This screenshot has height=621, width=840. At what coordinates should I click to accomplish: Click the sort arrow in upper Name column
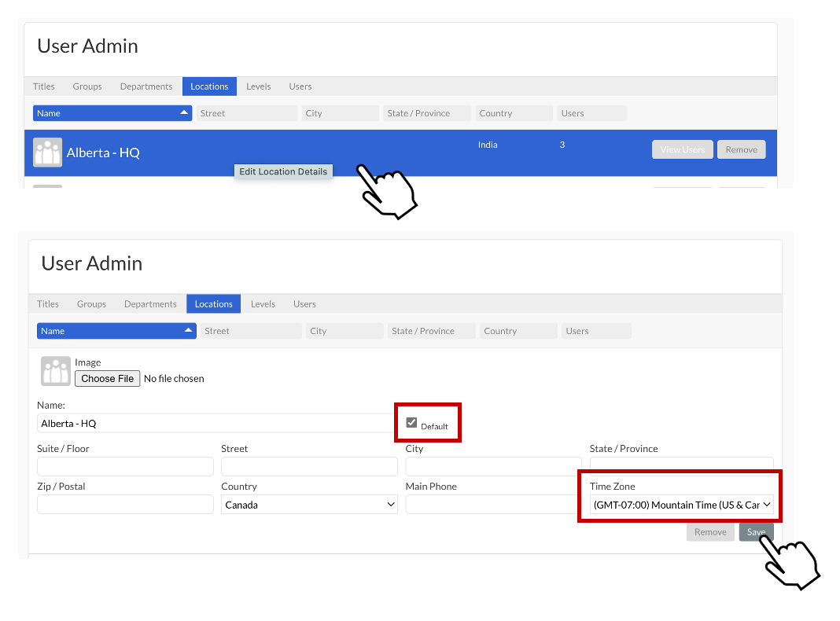pos(184,113)
